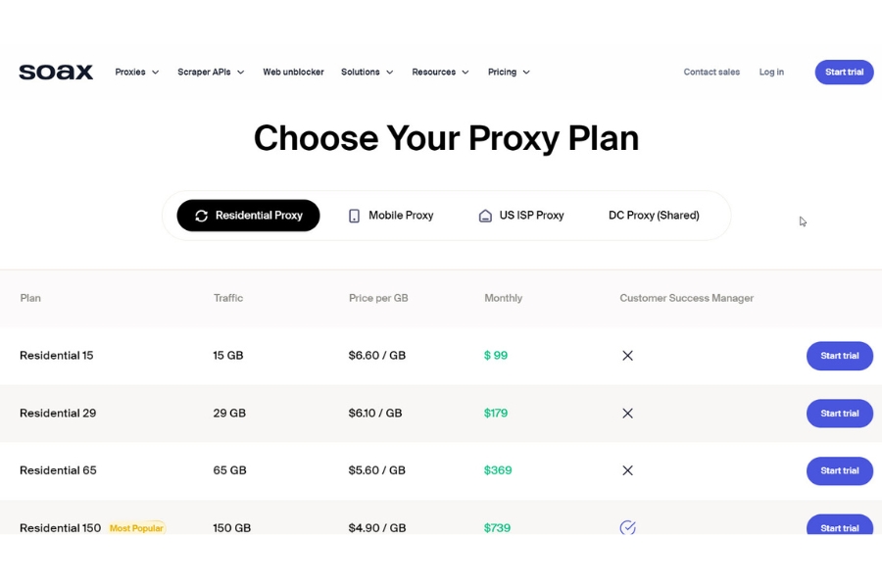Screen dimensions: 882x588
Task: Click the checkmark icon in Residential 150 row
Action: [x=628, y=528]
